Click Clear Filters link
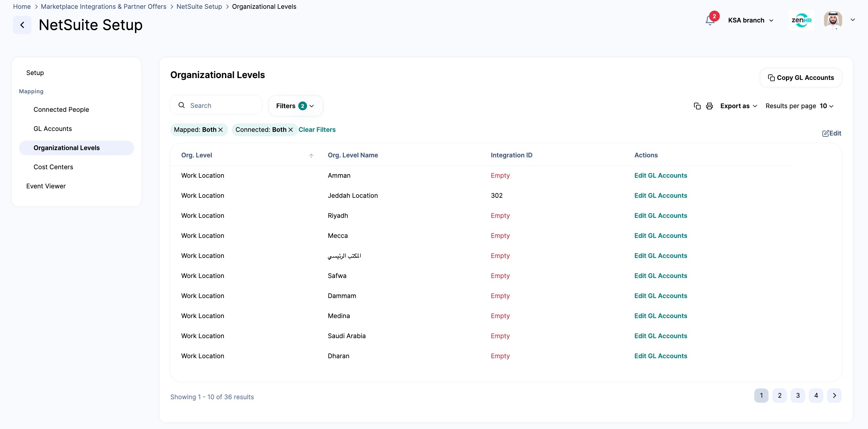The width and height of the screenshot is (868, 429). (317, 129)
